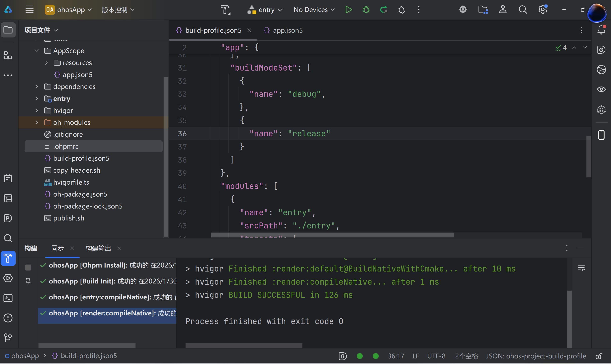
Task: Click the previewer eye icon
Action: 601,89
